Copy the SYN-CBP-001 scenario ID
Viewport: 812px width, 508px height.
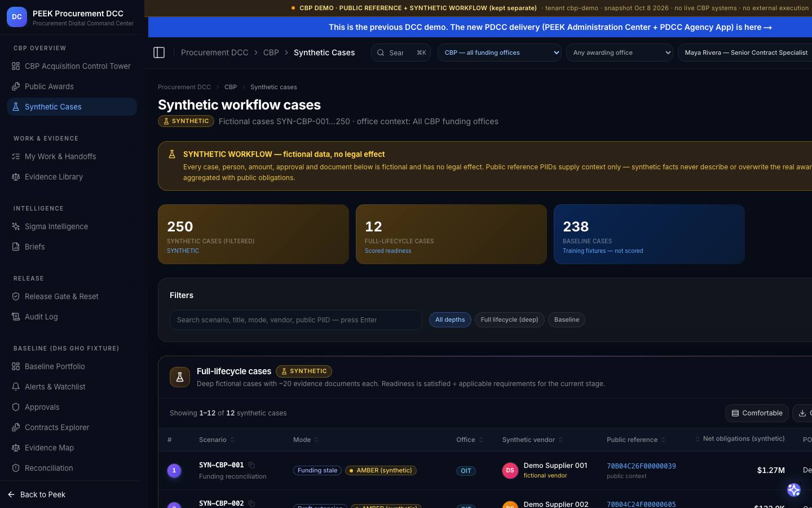251,465
